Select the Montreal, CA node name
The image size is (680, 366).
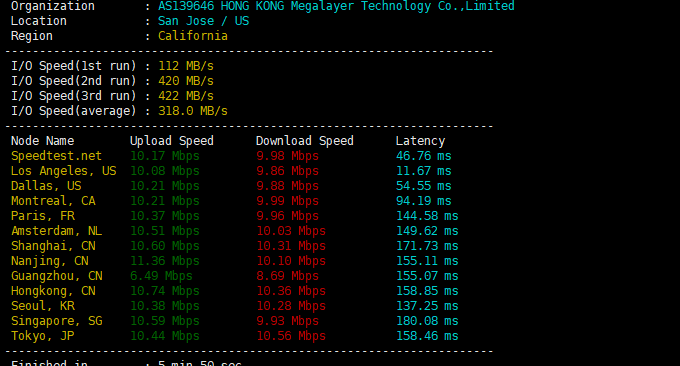coord(53,201)
